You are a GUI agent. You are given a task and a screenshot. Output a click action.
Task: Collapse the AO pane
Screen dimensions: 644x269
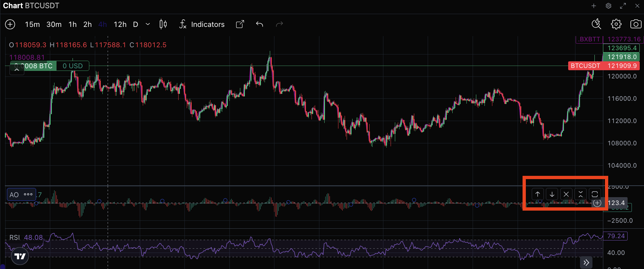point(580,194)
